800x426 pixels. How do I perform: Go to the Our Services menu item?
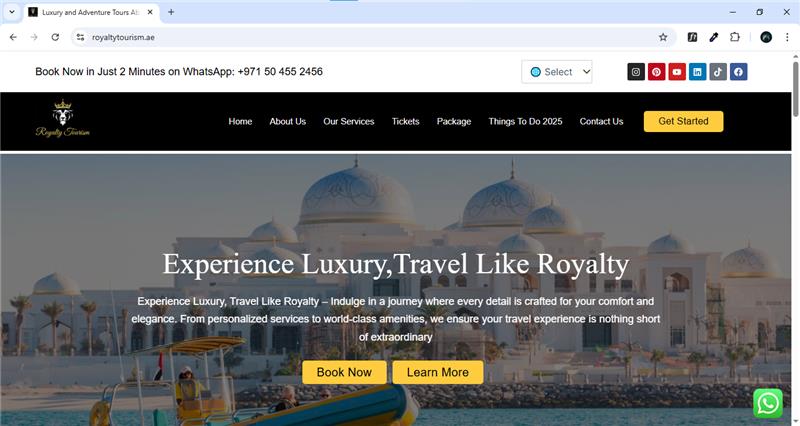[348, 121]
